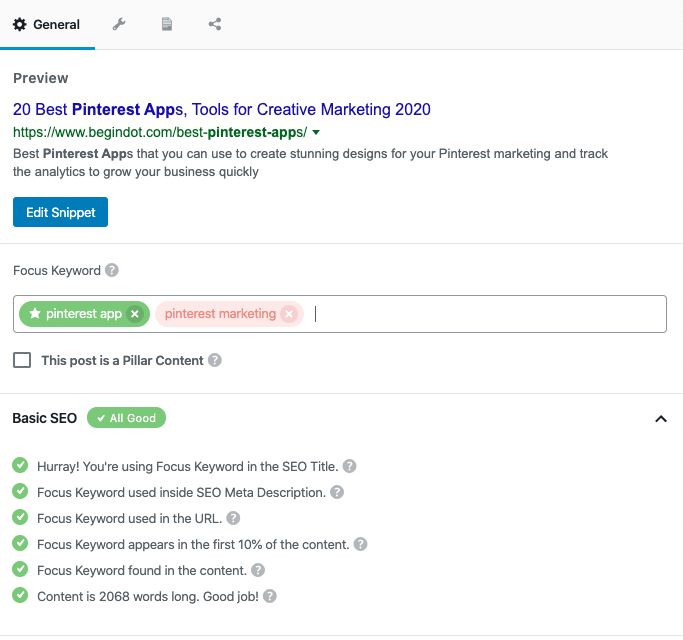Open help for content 2068 words long
The width and height of the screenshot is (683, 640).
pos(270,596)
